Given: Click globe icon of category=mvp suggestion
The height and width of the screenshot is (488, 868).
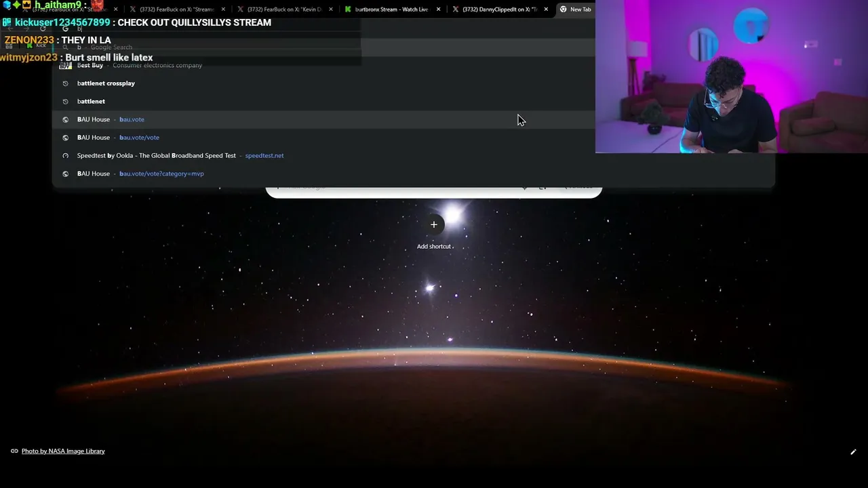Looking at the screenshot, I should click(x=65, y=174).
